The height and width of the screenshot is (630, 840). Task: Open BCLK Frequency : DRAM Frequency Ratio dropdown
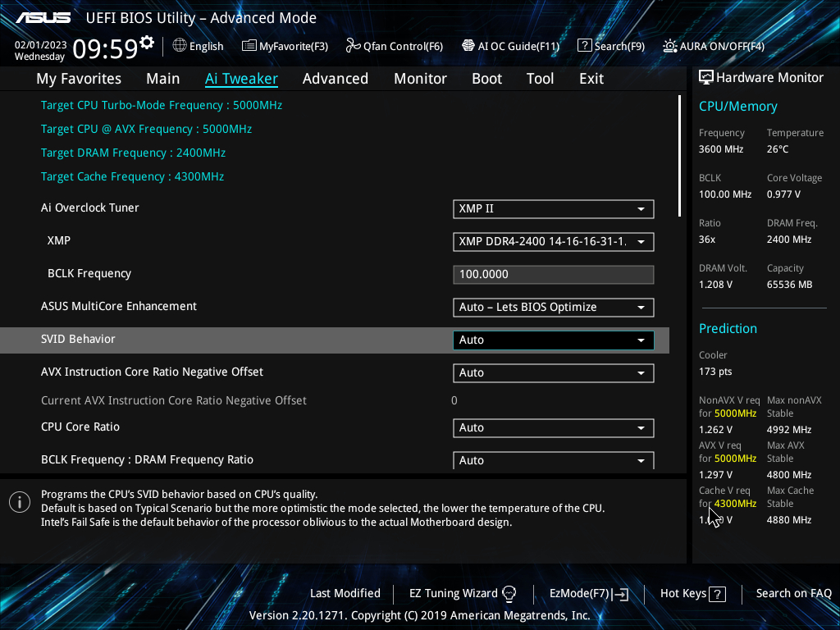[554, 460]
